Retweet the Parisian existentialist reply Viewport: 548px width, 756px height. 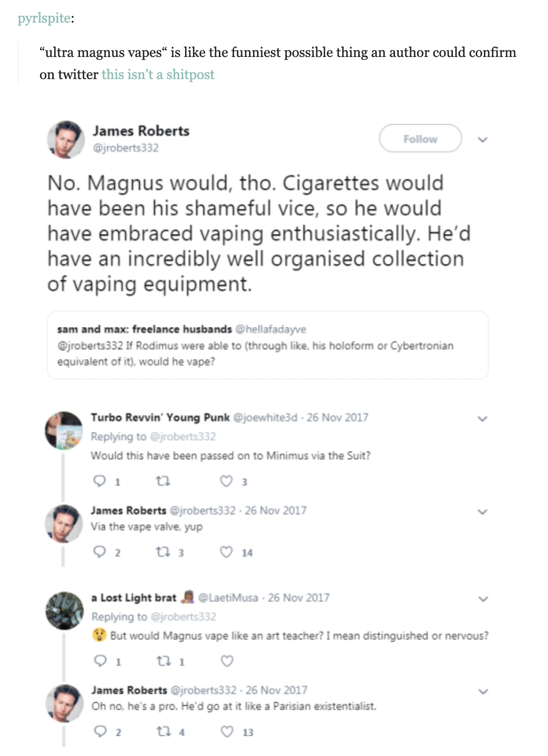tap(162, 732)
